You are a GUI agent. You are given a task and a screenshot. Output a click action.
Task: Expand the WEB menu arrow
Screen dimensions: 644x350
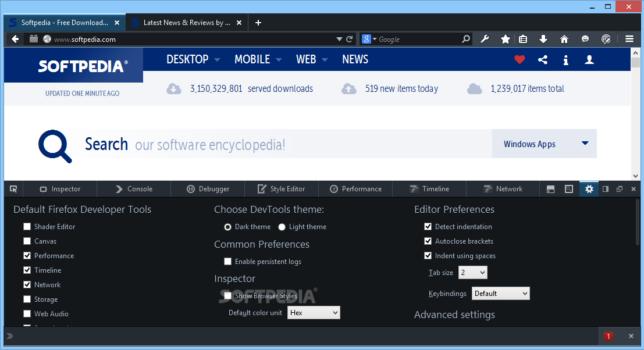[x=325, y=60]
